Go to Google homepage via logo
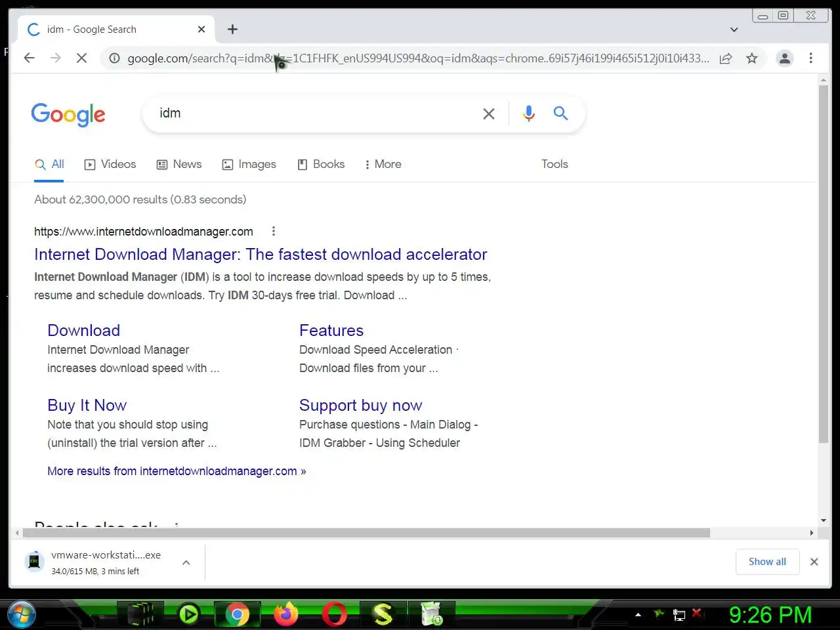 coord(68,114)
